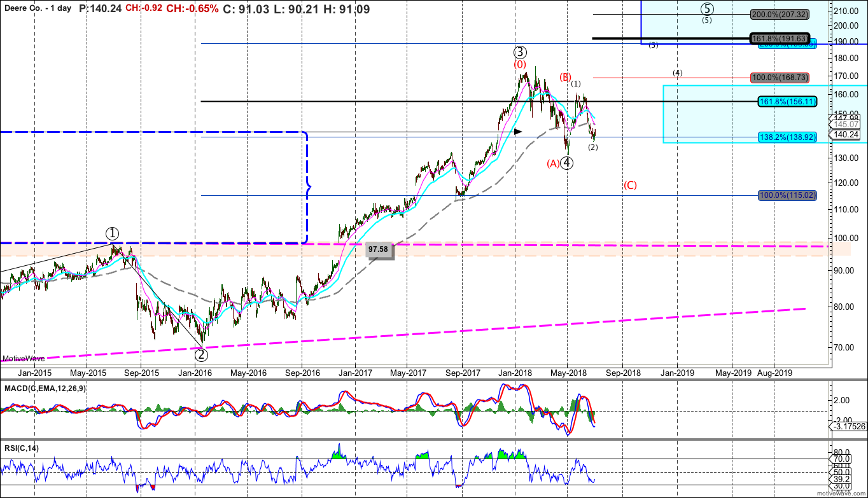Click the red (C) corrective wave label
Screen dimensions: 868x498
point(630,185)
